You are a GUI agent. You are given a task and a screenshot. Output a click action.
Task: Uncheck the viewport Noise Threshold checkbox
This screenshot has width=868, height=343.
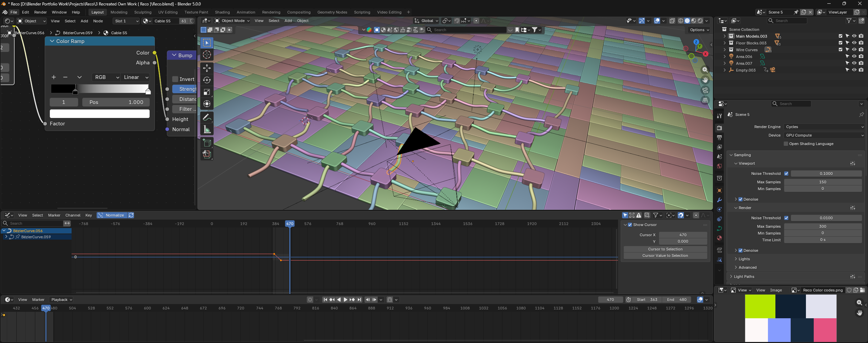(786, 174)
